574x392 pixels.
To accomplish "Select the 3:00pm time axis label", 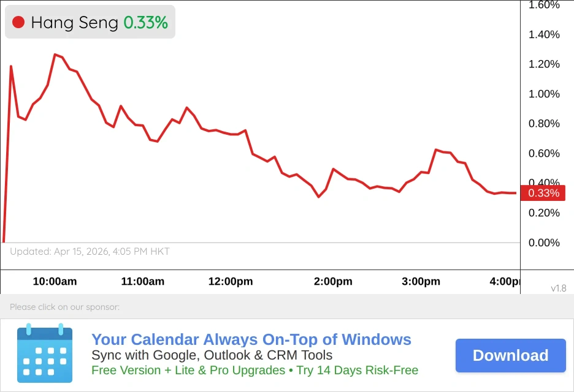I will [x=421, y=282].
